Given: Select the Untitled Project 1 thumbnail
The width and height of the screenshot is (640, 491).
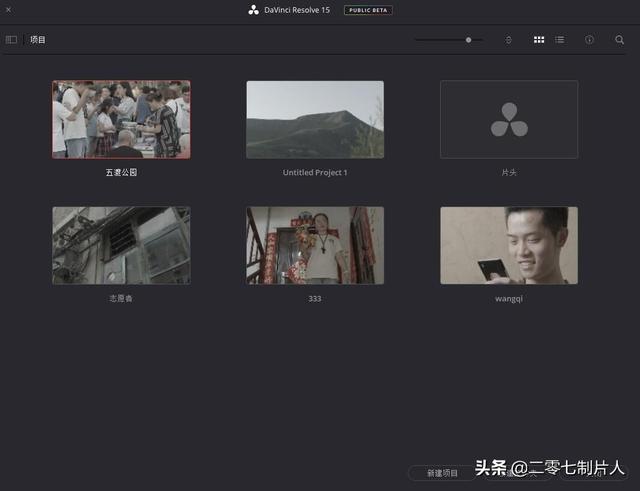Looking at the screenshot, I should (315, 119).
